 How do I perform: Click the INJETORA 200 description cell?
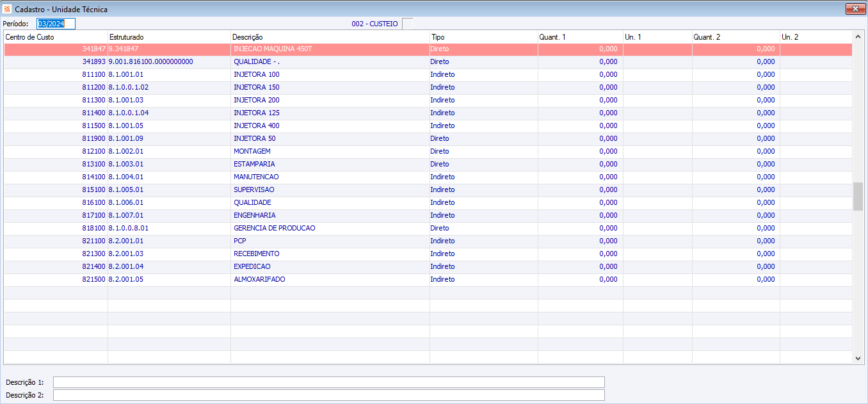[x=330, y=101]
